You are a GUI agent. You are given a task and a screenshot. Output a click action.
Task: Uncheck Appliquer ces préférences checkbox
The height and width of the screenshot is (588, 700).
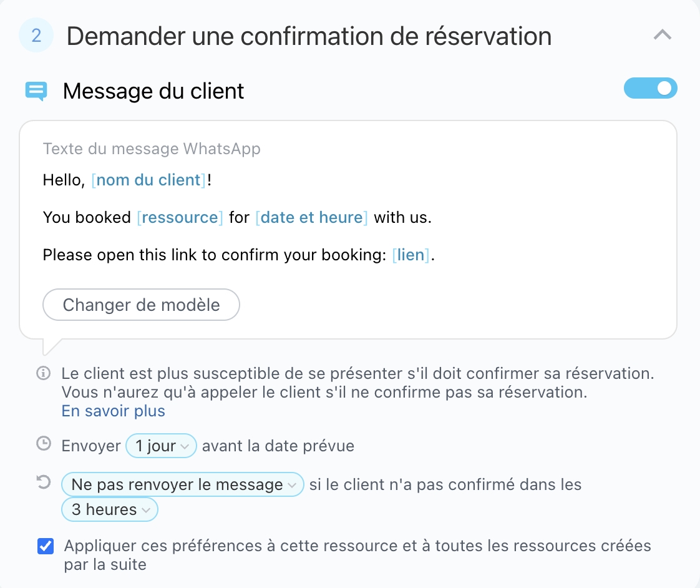tap(46, 547)
